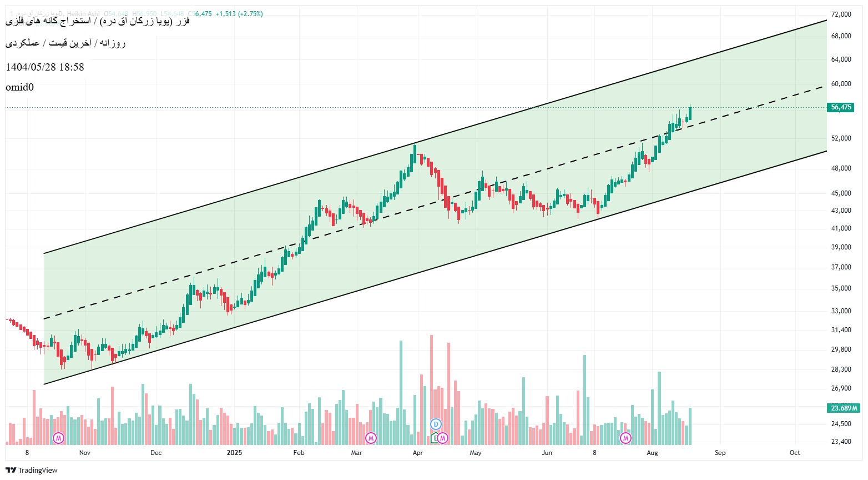Click the 26,900 price axis label
This screenshot has height=480, width=868.
841,388
